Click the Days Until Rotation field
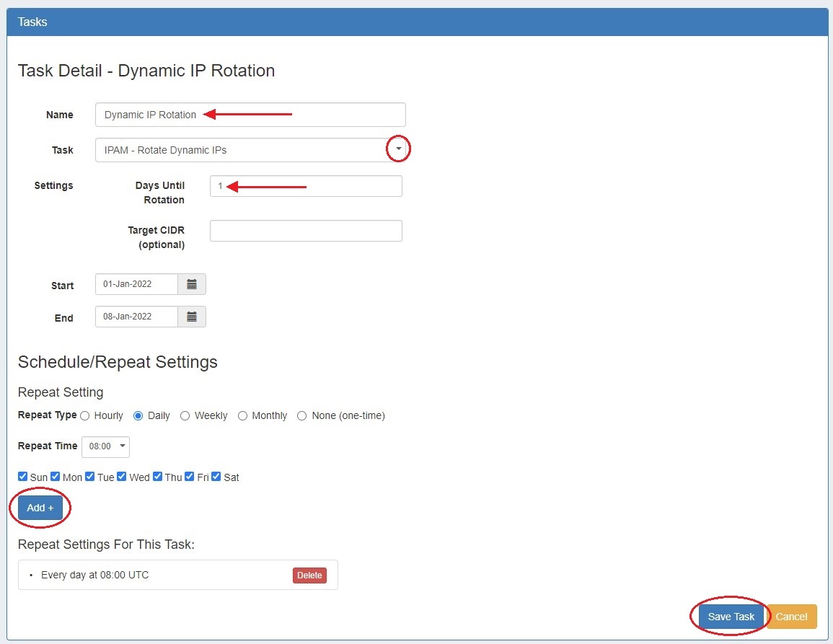 point(306,186)
